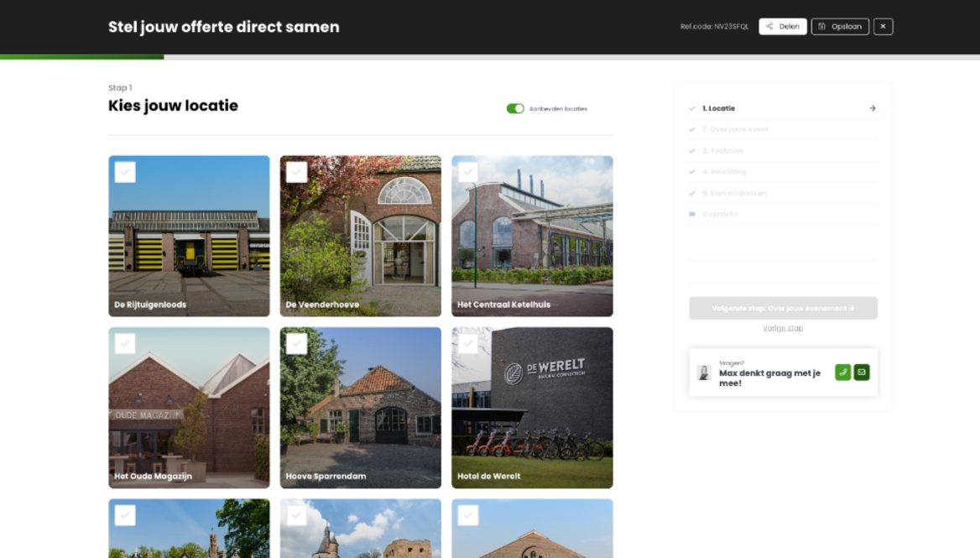Screen dimensions: 980x558
Task: Click the share icon in Delen button
Action: point(769,27)
